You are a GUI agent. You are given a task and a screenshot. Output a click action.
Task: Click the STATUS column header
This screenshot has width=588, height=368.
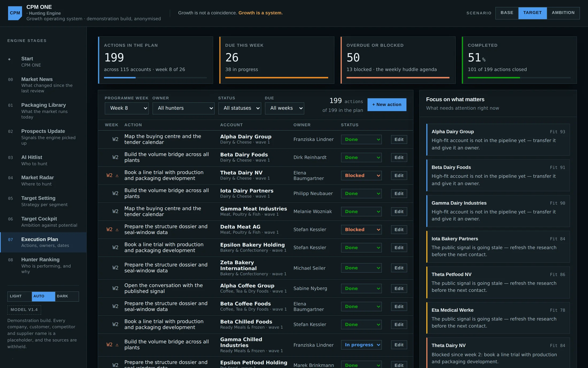pyautogui.click(x=350, y=125)
